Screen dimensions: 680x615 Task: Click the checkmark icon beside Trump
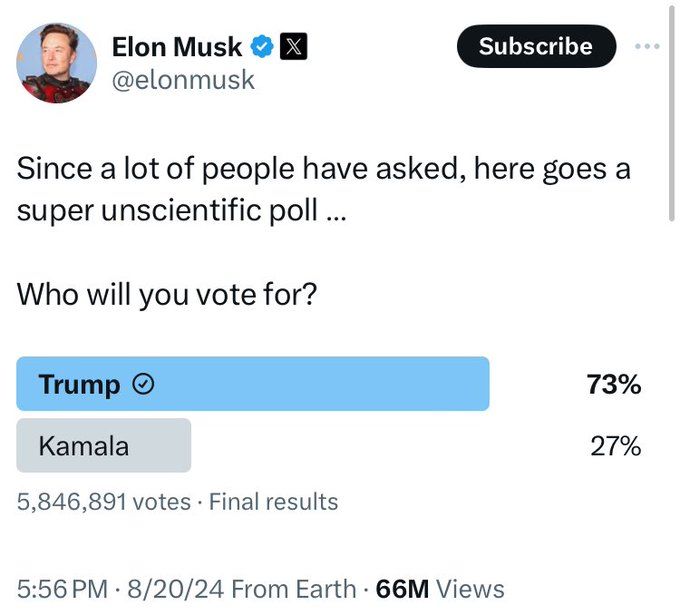(143, 385)
